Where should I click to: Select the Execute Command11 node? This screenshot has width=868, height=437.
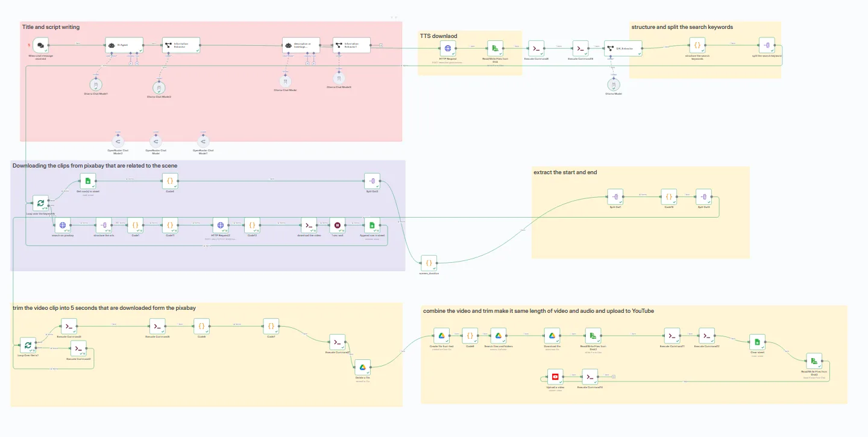click(x=671, y=336)
